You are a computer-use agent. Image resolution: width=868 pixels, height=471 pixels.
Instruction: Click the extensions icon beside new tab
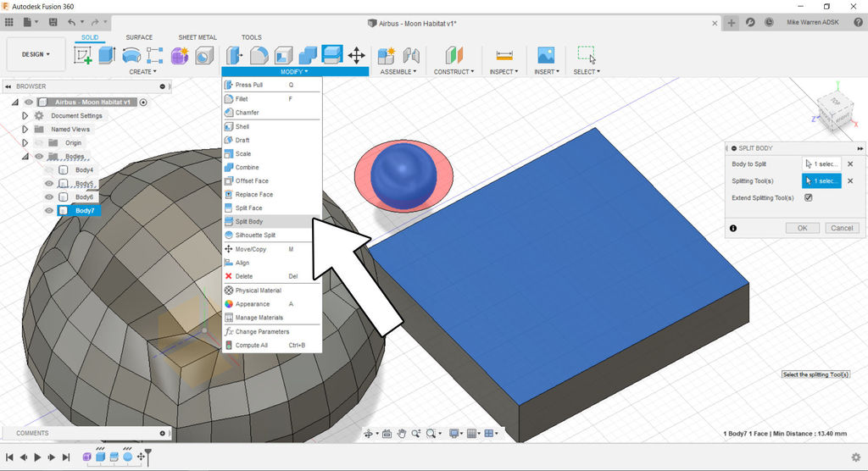pyautogui.click(x=750, y=22)
